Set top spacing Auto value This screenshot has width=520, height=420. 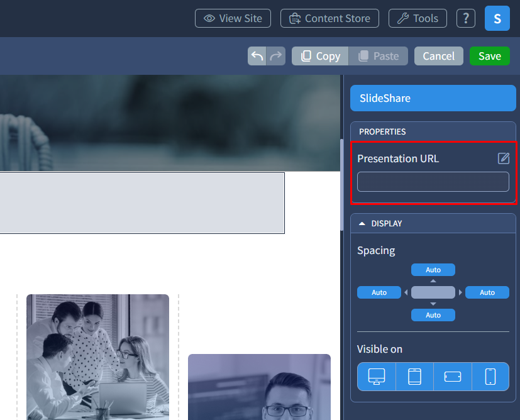(x=433, y=270)
